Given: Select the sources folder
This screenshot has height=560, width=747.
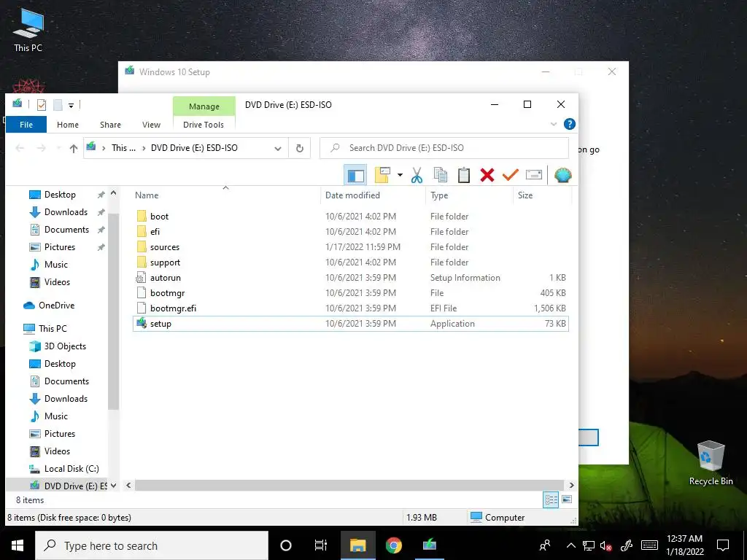Looking at the screenshot, I should (x=164, y=247).
